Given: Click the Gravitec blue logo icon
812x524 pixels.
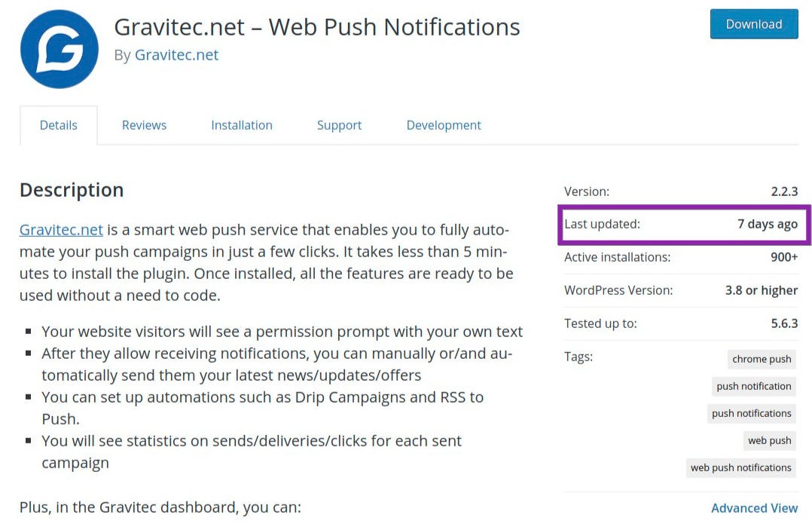Looking at the screenshot, I should [x=59, y=49].
